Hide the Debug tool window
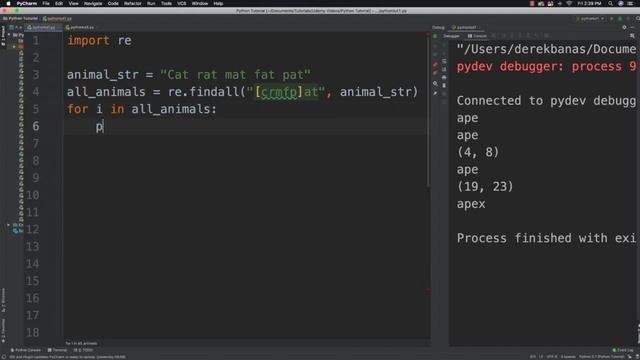The width and height of the screenshot is (640, 360). (x=633, y=27)
